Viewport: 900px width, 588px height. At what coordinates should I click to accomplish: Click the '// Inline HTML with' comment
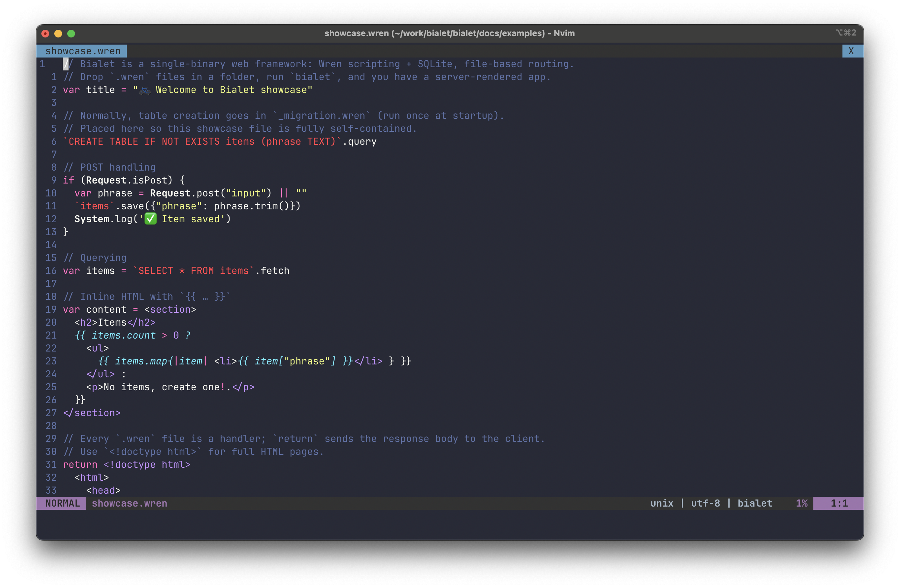point(147,297)
